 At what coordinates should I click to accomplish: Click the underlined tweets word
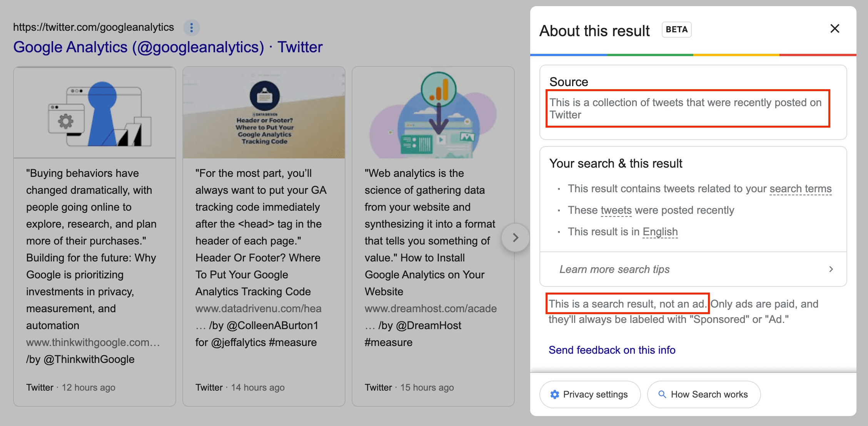(616, 210)
